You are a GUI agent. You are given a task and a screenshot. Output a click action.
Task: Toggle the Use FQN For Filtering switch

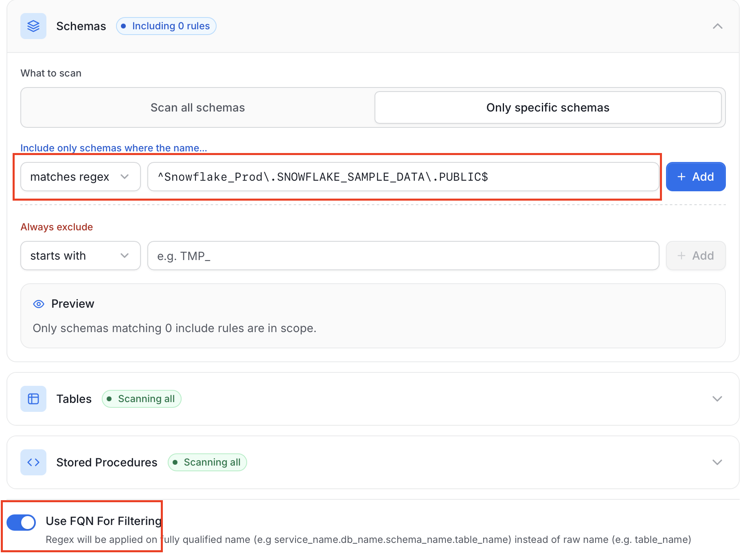pyautogui.click(x=21, y=522)
